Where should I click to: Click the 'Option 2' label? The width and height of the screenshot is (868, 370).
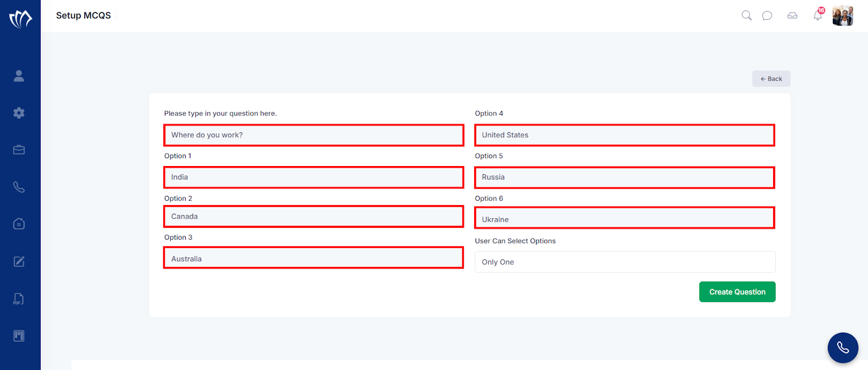pyautogui.click(x=178, y=199)
